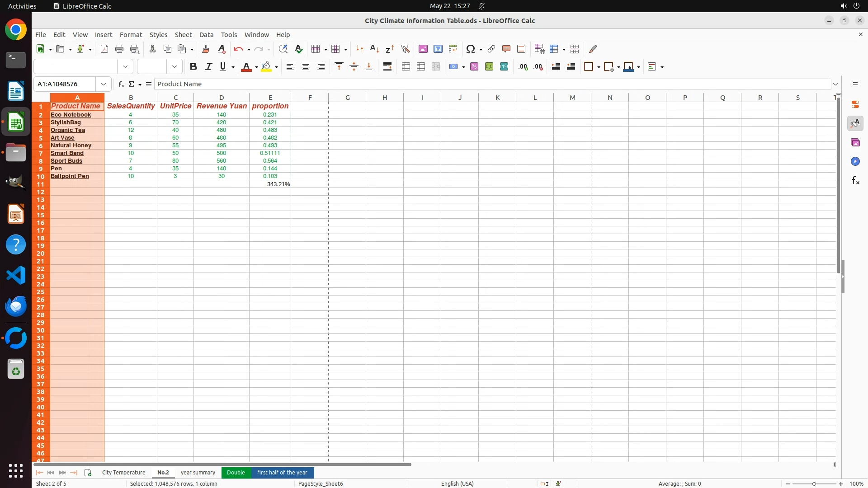Open the Data menu

tap(206, 35)
